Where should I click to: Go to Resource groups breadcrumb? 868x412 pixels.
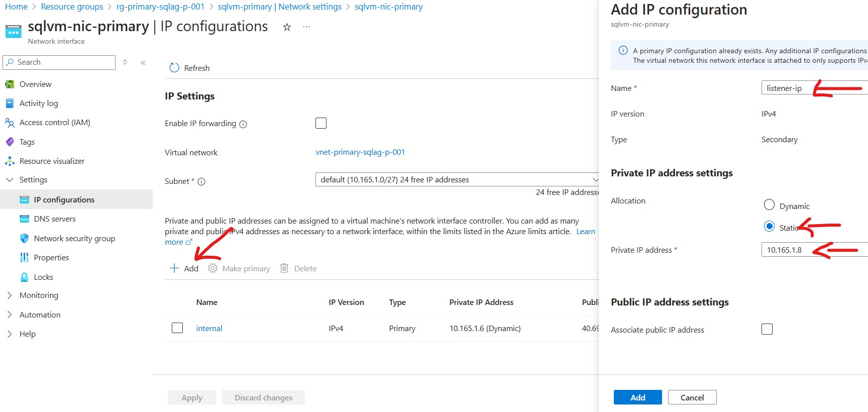click(72, 7)
